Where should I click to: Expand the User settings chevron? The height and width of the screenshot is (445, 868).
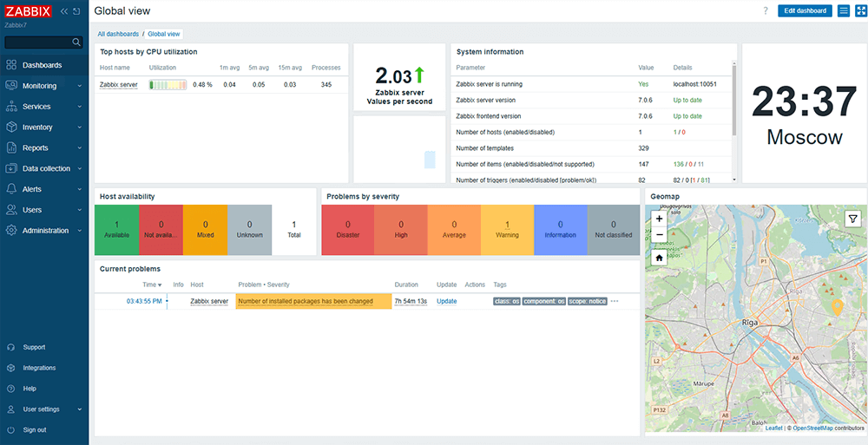point(80,409)
